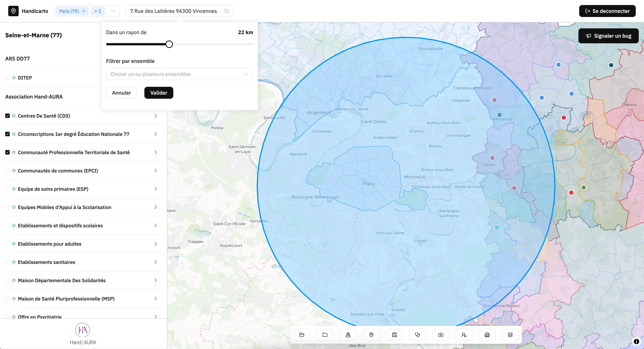The height and width of the screenshot is (349, 644).
Task: Expand Etablissements sanitaires row chevron
Action: pos(156,262)
